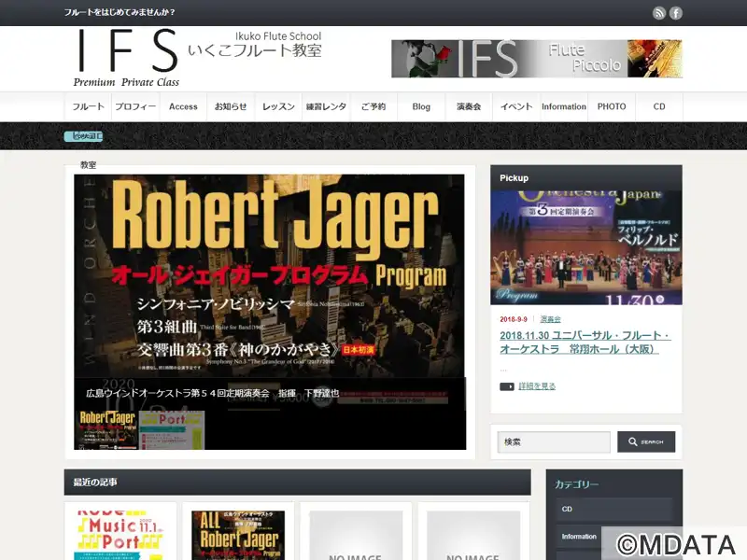Open the 2018.11.30 ユニバーサル・フルート article link

coord(585,342)
